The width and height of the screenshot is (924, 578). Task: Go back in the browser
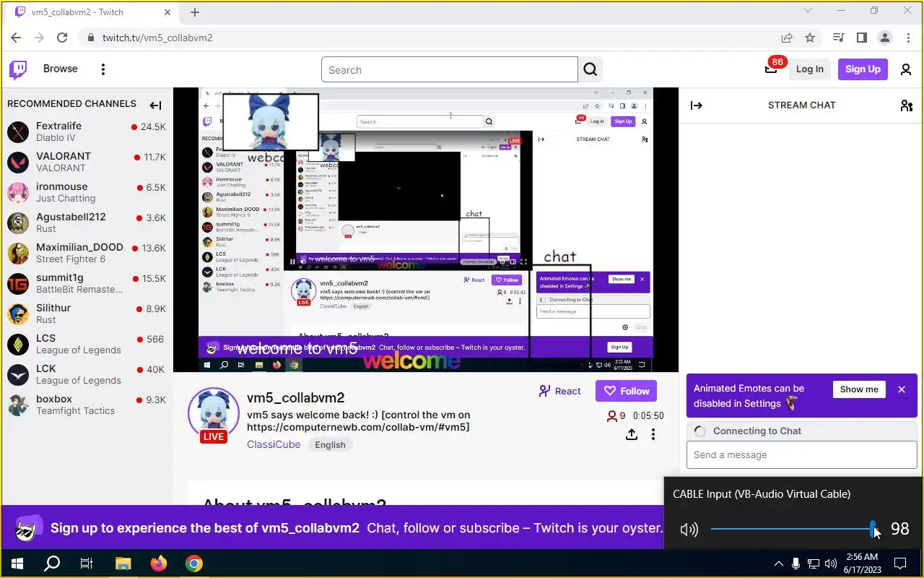tap(16, 38)
